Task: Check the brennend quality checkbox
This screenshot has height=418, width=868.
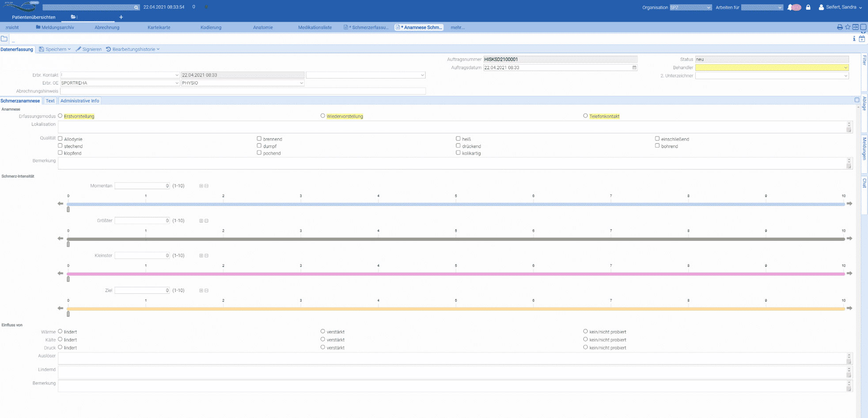Action: tap(259, 139)
